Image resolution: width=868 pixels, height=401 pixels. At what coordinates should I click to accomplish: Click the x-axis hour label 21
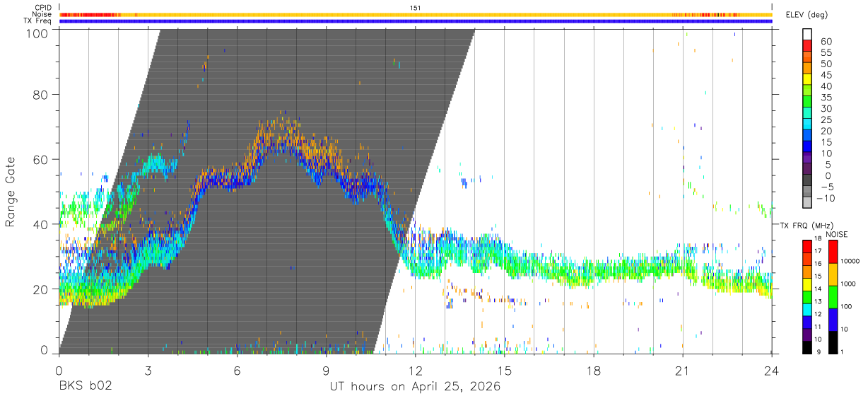click(x=683, y=370)
